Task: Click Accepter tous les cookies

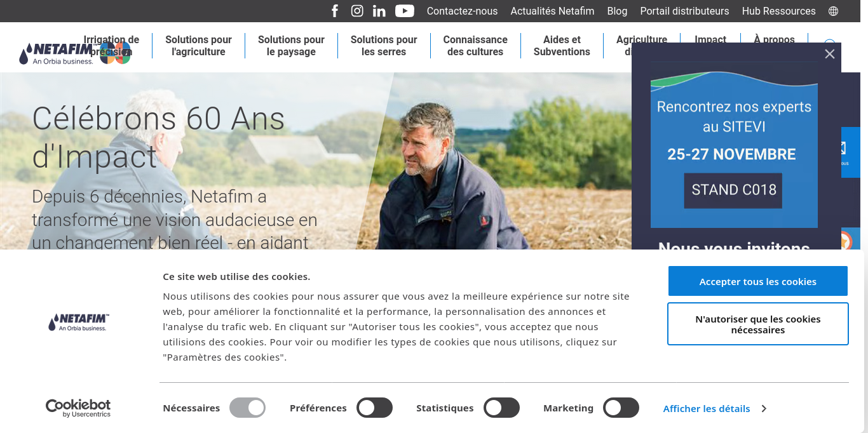Action: pyautogui.click(x=757, y=281)
